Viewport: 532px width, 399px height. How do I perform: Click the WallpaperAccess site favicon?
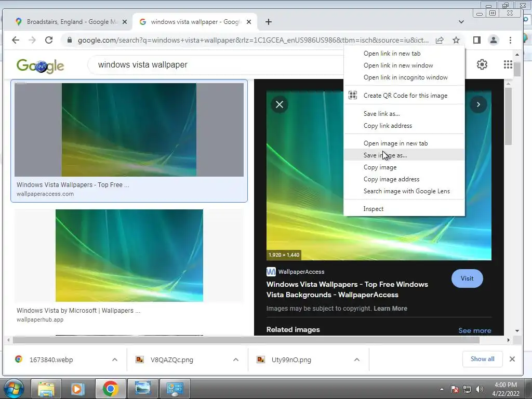271,272
